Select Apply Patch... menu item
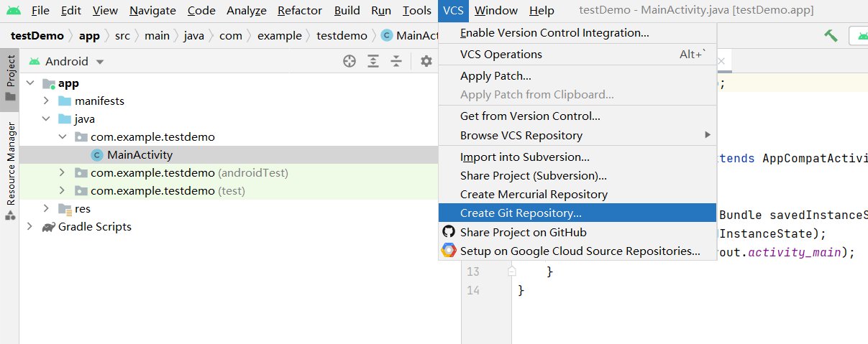 pos(577,76)
